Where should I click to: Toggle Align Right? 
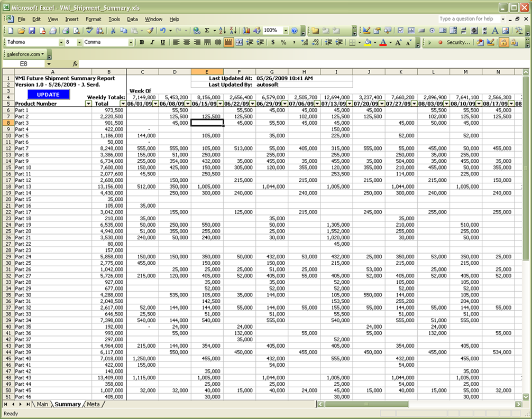coord(197,42)
